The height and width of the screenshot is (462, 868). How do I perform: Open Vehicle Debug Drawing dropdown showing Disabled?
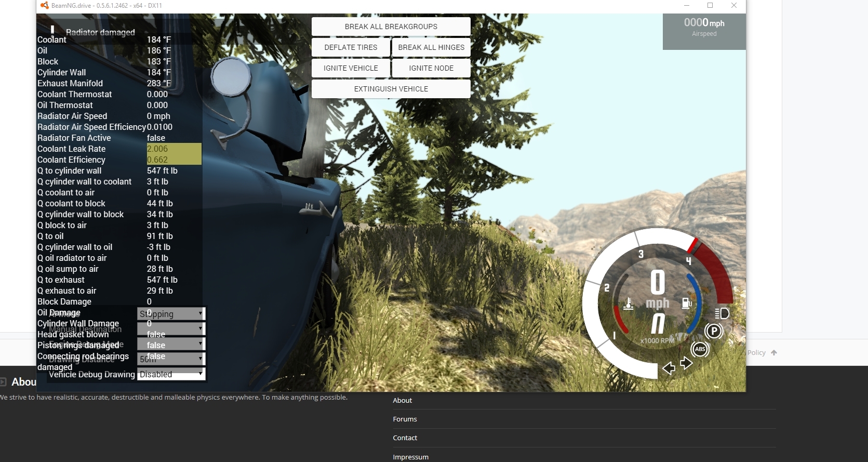click(171, 374)
